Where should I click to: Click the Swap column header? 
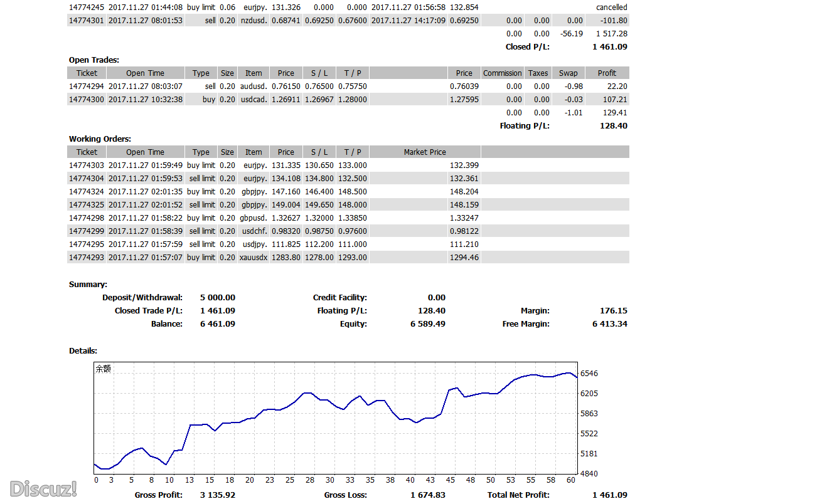(568, 73)
